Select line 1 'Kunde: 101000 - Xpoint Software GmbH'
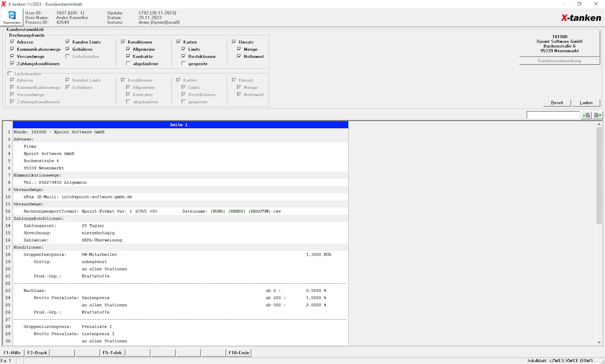The image size is (605, 364). click(x=180, y=132)
